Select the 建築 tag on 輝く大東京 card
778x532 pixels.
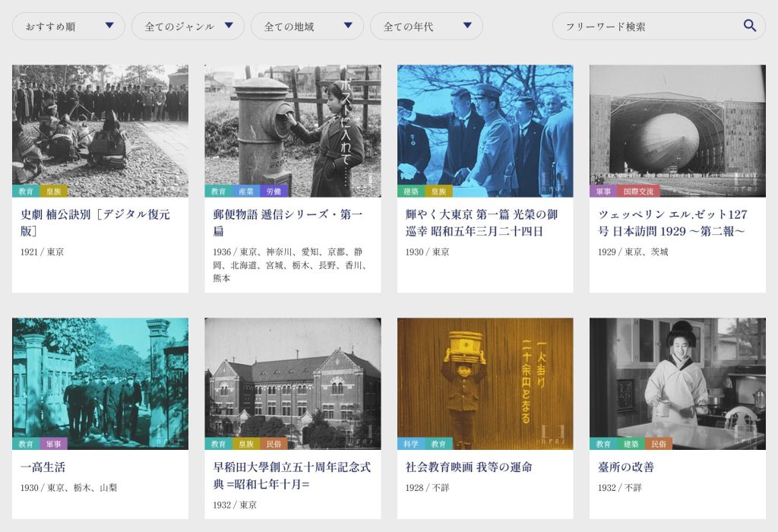410,192
